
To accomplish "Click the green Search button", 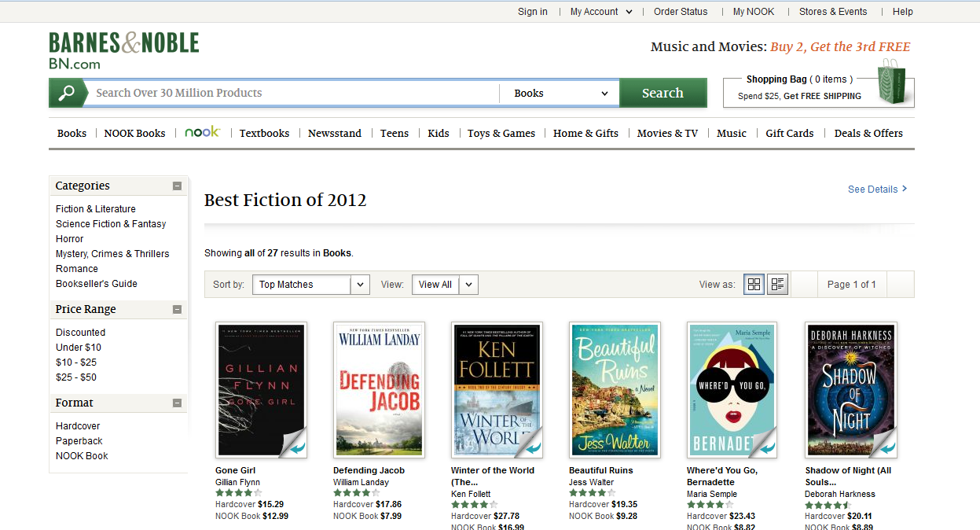I will pos(663,93).
